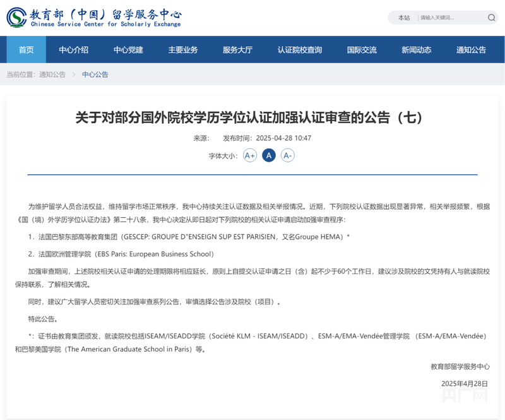Open the 中心党建 menu
The image size is (505, 420).
(128, 50)
